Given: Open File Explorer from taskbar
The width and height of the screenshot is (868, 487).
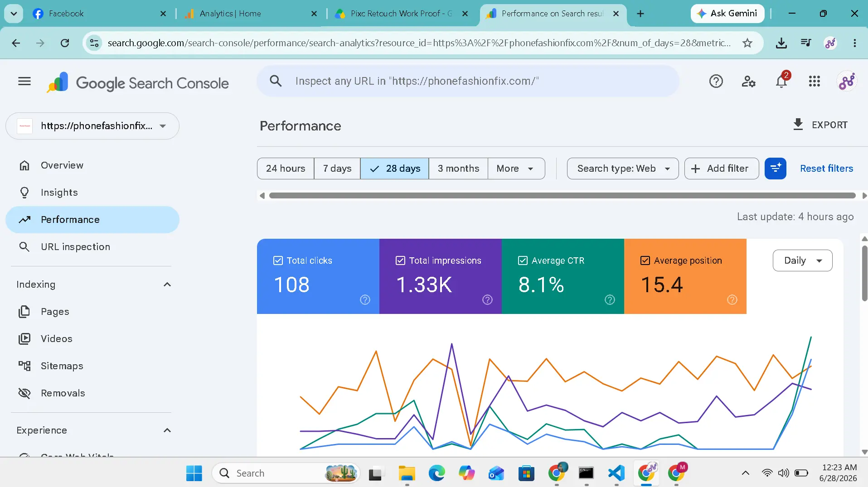Looking at the screenshot, I should coord(407,473).
